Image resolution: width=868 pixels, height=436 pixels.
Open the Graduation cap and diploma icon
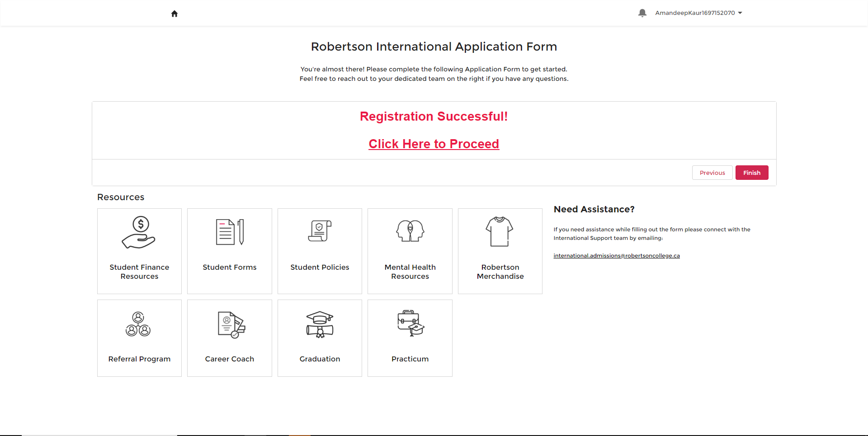[320, 324]
